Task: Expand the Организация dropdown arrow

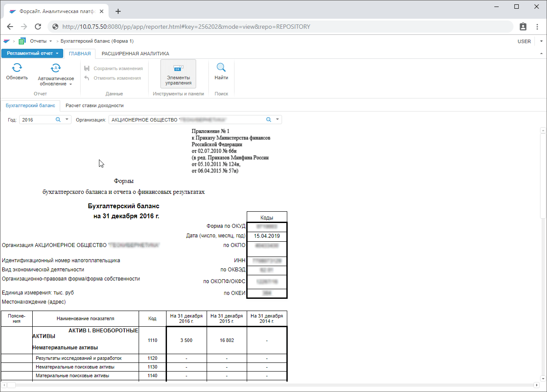Action: 277,119
